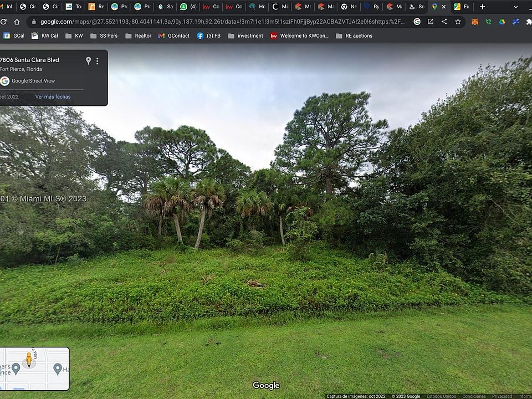532x399 pixels.
Task: Click the Google lens icon in address bar
Action: pyautogui.click(x=417, y=22)
